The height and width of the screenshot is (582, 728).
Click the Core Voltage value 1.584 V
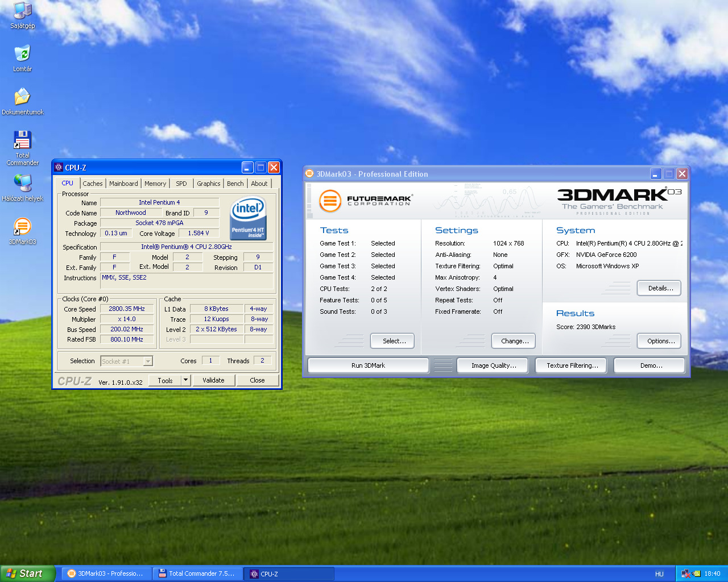(x=198, y=233)
